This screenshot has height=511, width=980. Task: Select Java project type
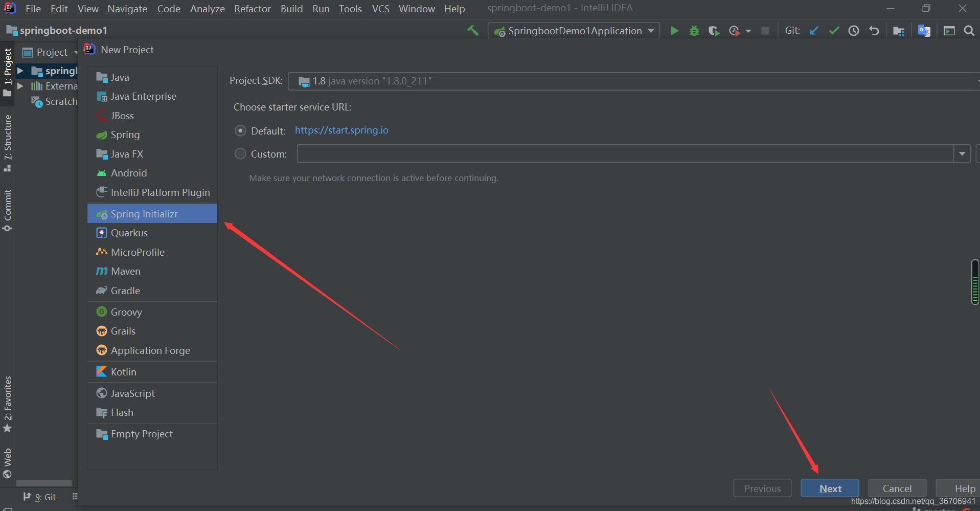[x=152, y=77]
